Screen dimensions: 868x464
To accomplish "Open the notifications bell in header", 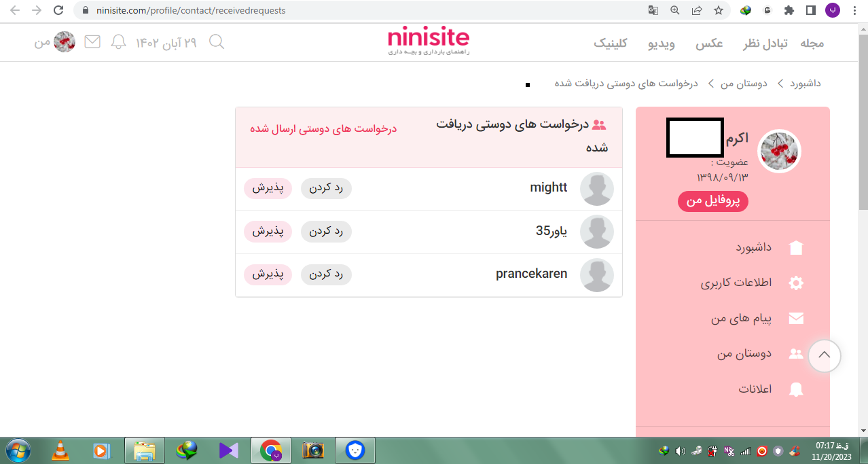I will pyautogui.click(x=119, y=42).
